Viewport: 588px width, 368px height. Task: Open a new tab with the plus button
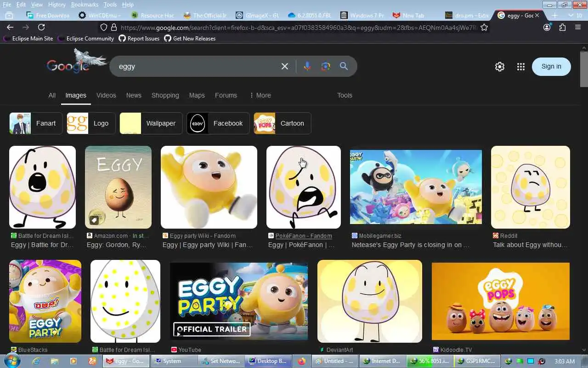(554, 15)
